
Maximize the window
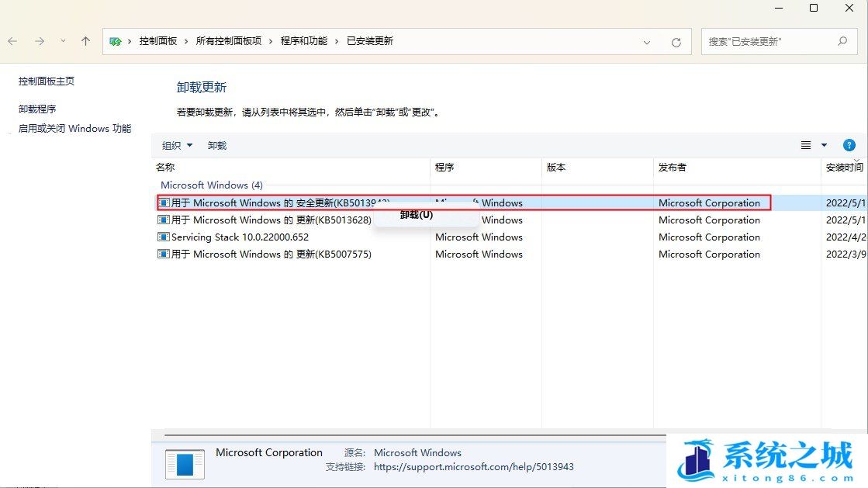pos(814,8)
